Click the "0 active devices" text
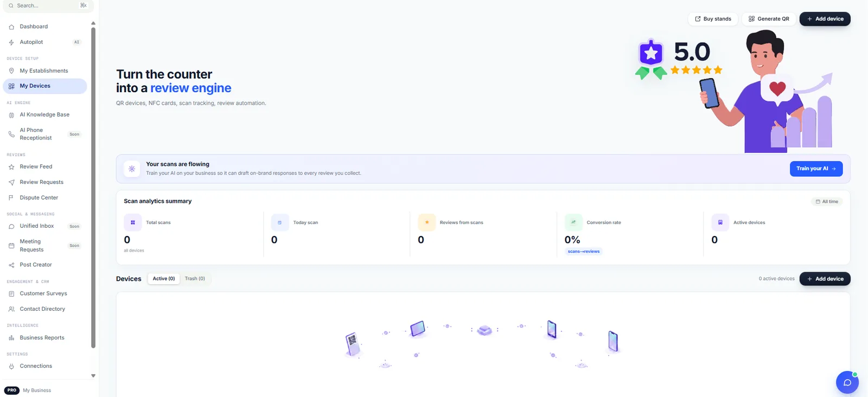This screenshot has width=868, height=397. point(777,279)
